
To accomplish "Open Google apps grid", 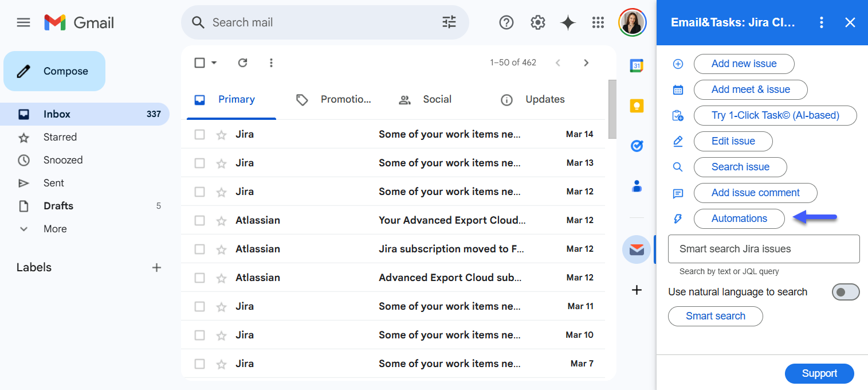I will click(598, 22).
